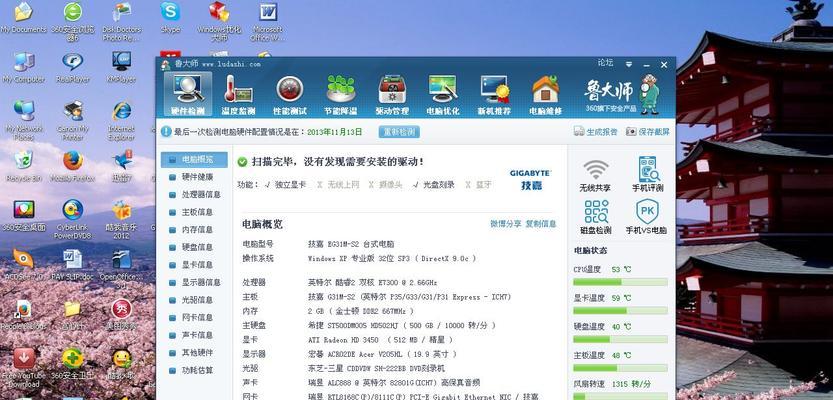Viewport: 833px width, 400px height.
Task: Open My Documents on the desktop
Action: (x=23, y=19)
